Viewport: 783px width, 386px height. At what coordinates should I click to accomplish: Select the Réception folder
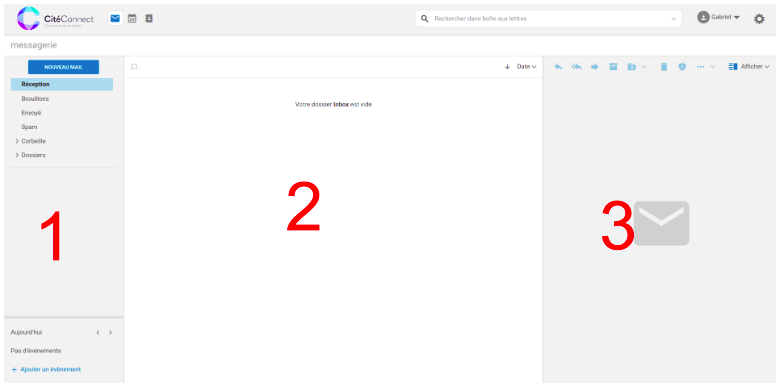(62, 84)
